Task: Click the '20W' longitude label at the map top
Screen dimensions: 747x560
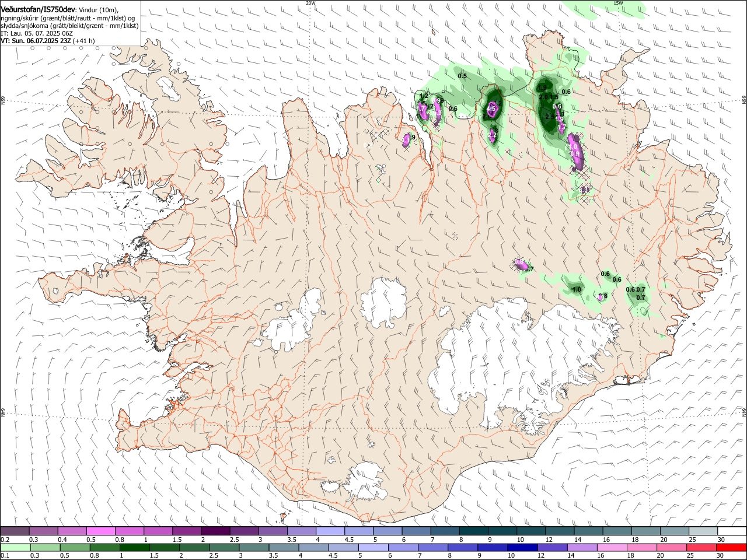Action: 310,3
